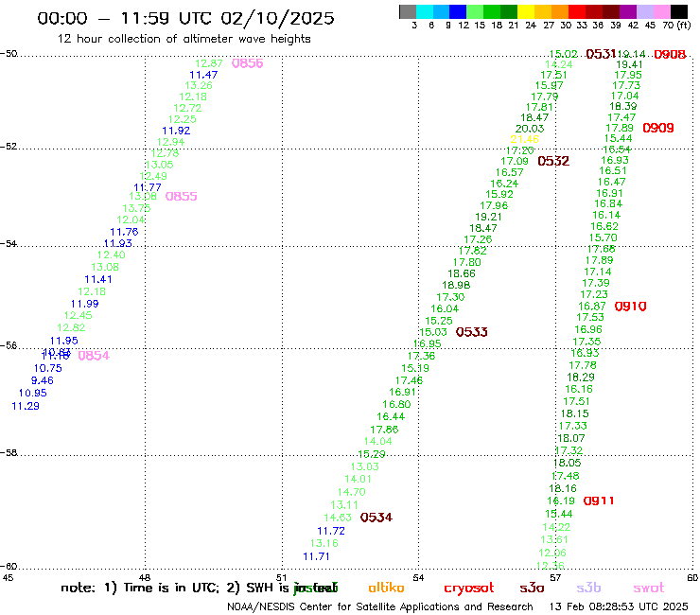Click the wave height value 20.03

pos(530,129)
